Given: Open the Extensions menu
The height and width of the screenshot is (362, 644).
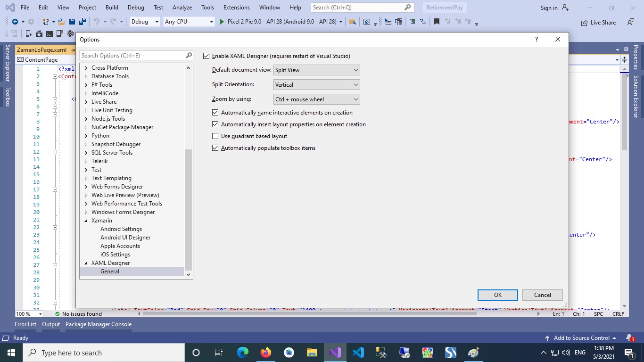Looking at the screenshot, I should click(237, 8).
